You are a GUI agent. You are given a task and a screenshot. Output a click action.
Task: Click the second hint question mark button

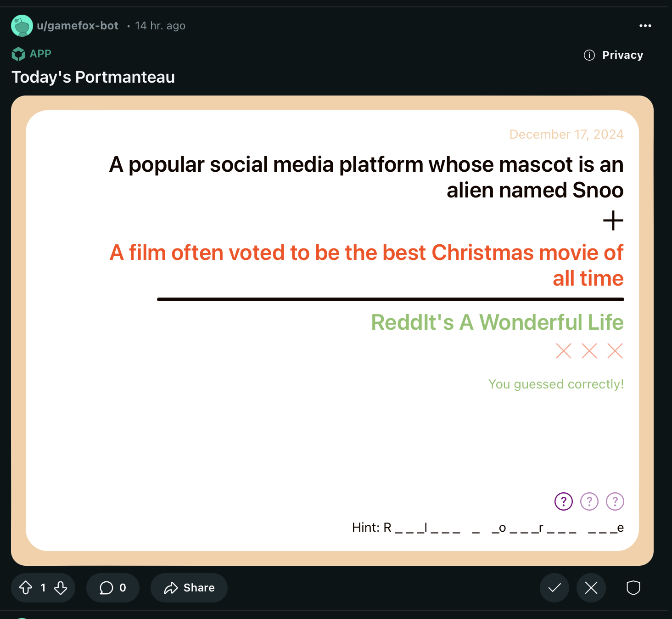[589, 501]
